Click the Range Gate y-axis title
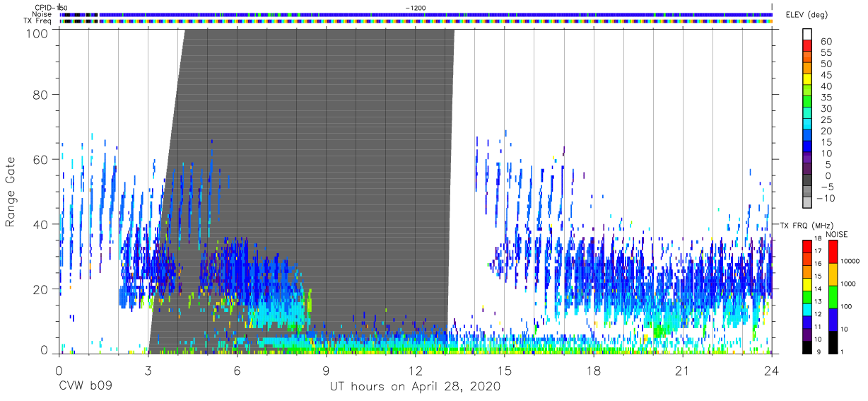The image size is (868, 401). click(x=11, y=191)
